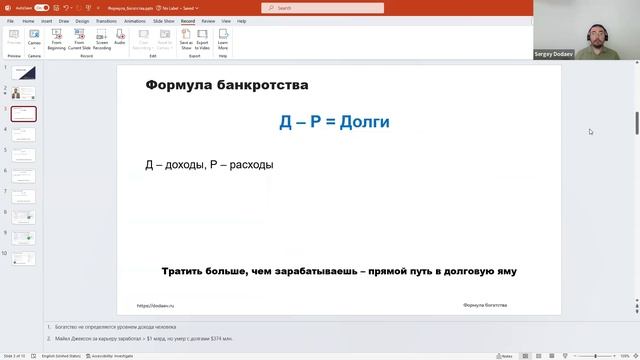The width and height of the screenshot is (640, 360).
Task: Switch to Slide Sorter view icon
Action: coord(538,356)
